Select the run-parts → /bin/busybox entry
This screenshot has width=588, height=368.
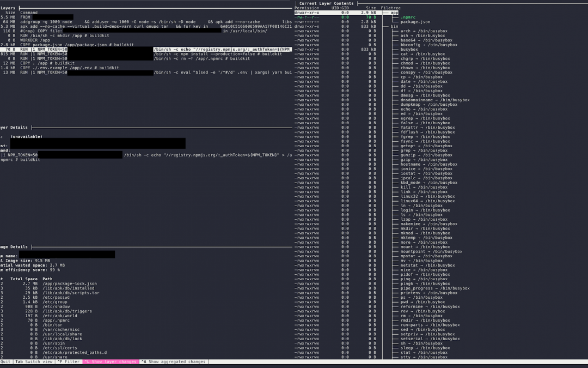coord(430,325)
